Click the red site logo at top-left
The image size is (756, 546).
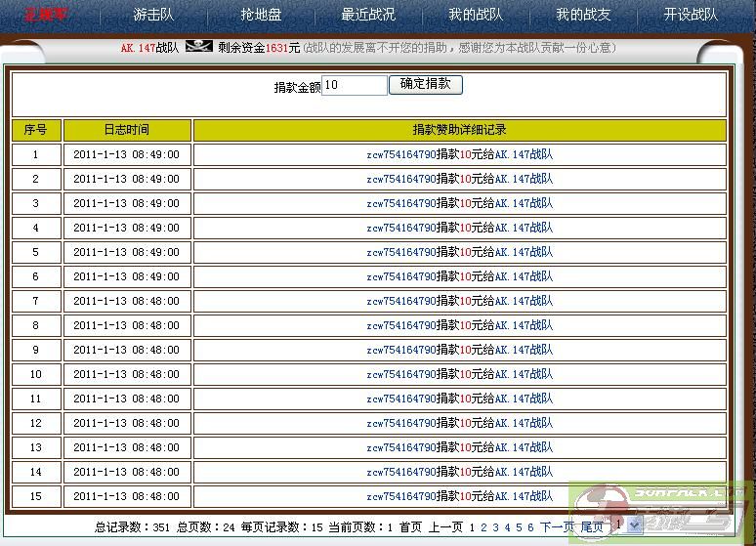coord(43,15)
